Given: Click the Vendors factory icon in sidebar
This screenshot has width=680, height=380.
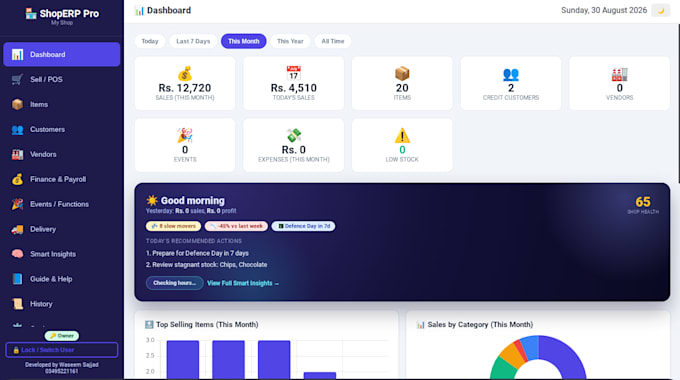Looking at the screenshot, I should 17,154.
